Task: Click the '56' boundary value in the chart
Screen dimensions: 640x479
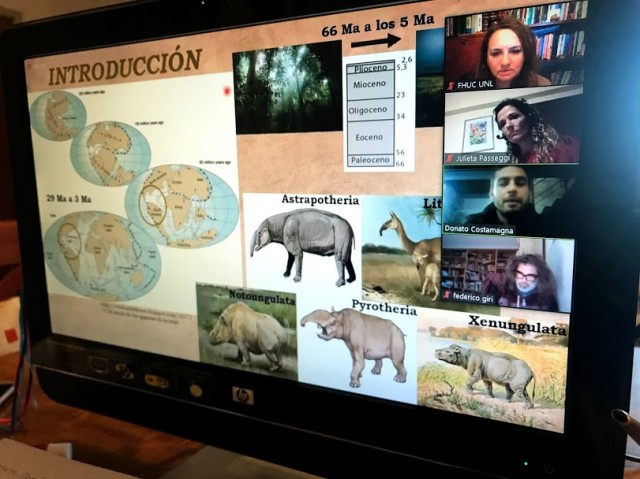Action: pyautogui.click(x=400, y=152)
